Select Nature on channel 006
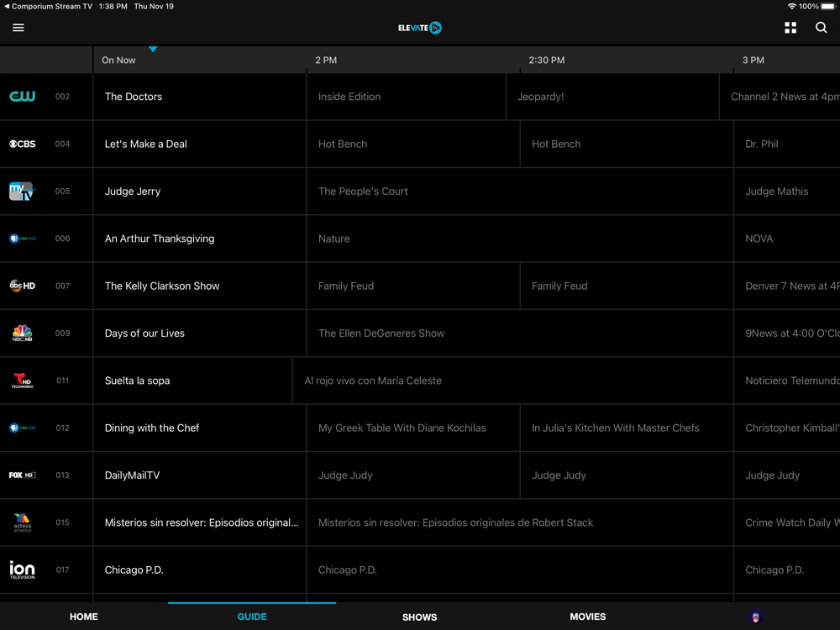This screenshot has height=630, width=840. click(x=520, y=239)
